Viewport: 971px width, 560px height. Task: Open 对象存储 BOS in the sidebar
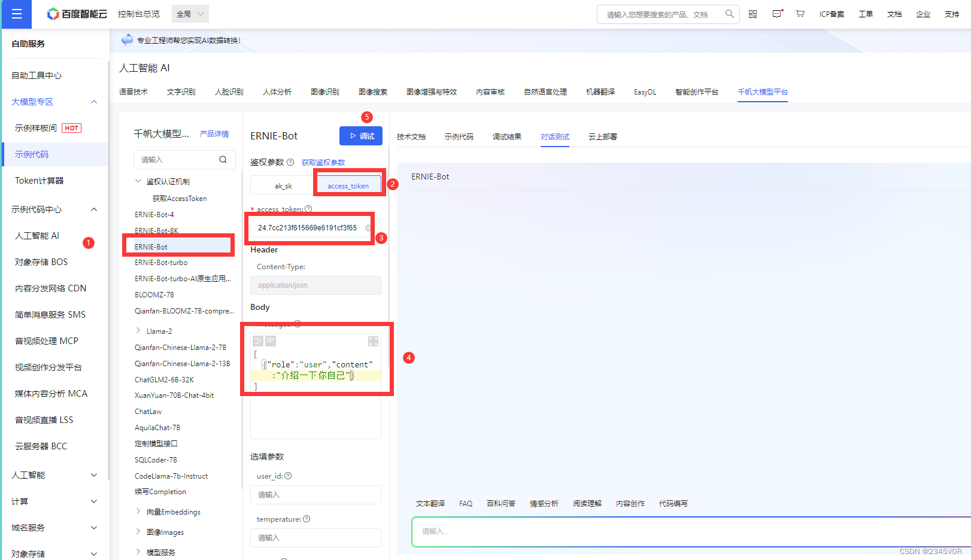(x=41, y=262)
